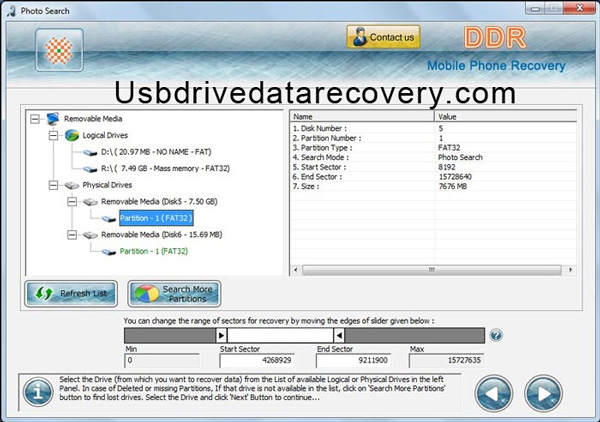Image resolution: width=600 pixels, height=422 pixels.
Task: Select green Partition - 1 (FAT32) under Disk6
Action: tap(154, 251)
